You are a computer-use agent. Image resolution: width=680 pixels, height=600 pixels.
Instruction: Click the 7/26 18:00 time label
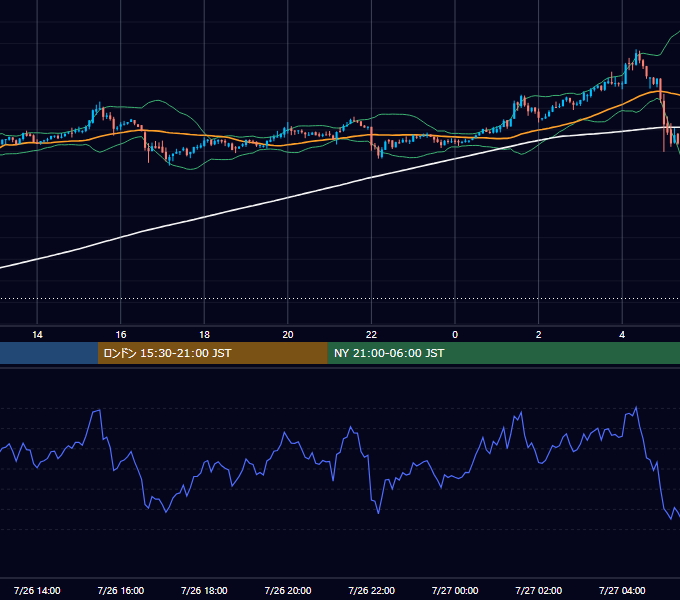(x=204, y=590)
